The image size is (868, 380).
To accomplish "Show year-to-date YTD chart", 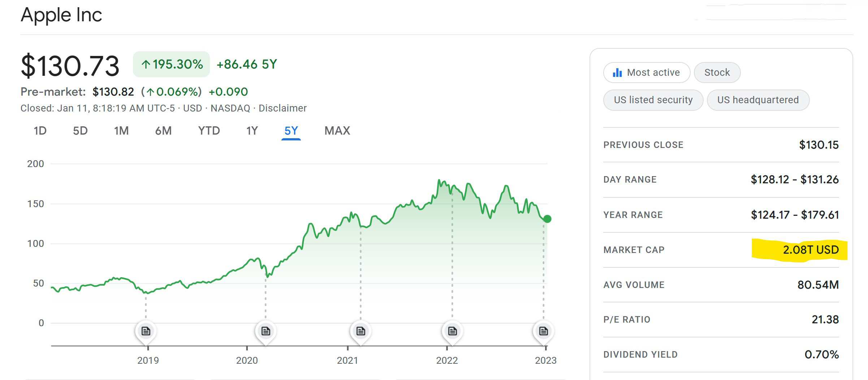I will (x=209, y=131).
